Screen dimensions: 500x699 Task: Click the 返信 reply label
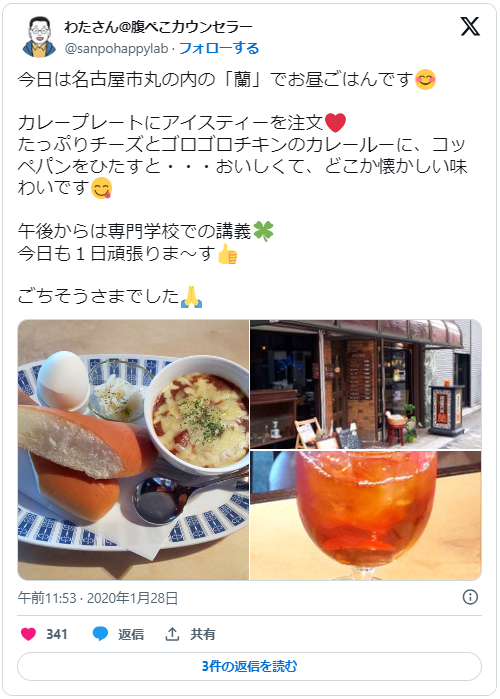pos(131,634)
